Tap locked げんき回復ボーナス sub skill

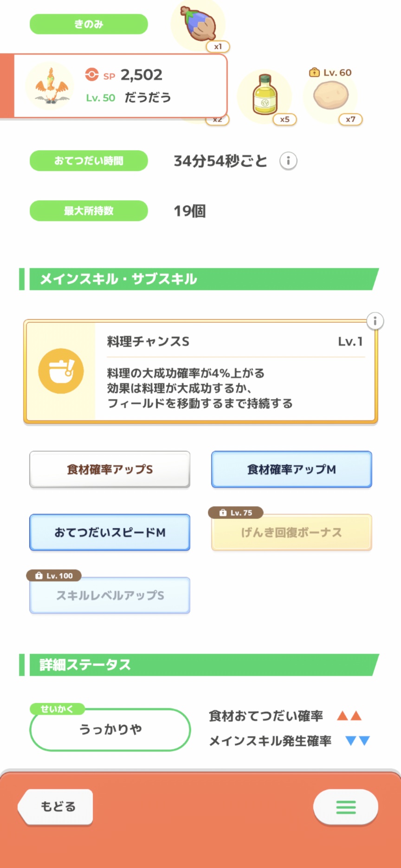(x=291, y=532)
